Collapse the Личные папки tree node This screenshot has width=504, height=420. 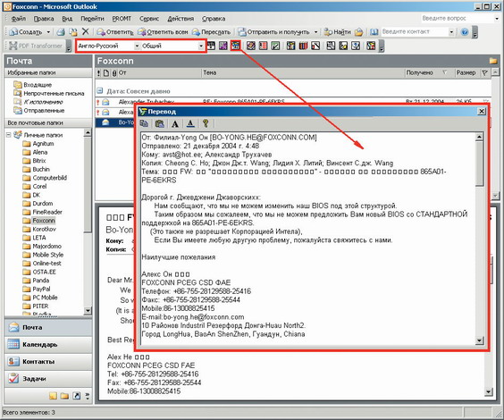tap(9, 135)
